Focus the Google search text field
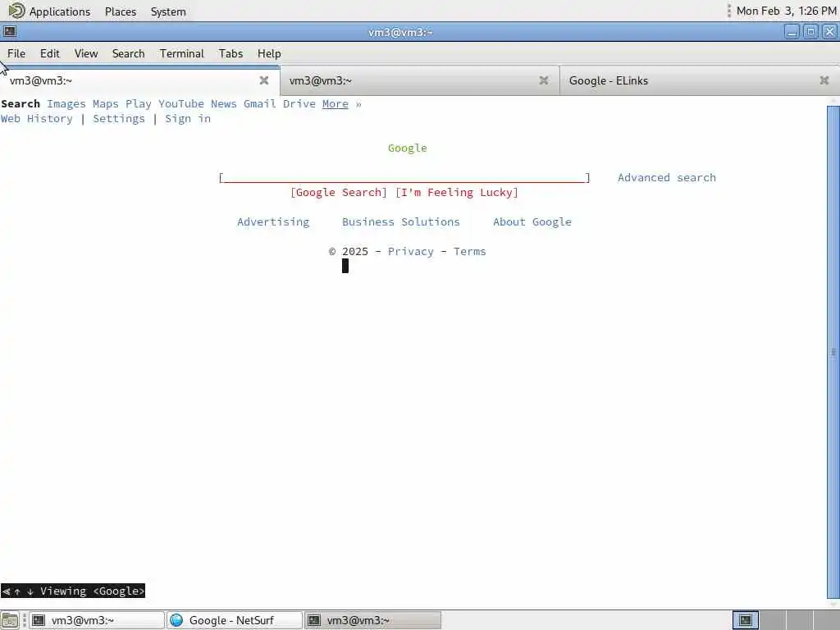The image size is (840, 630). tap(404, 178)
